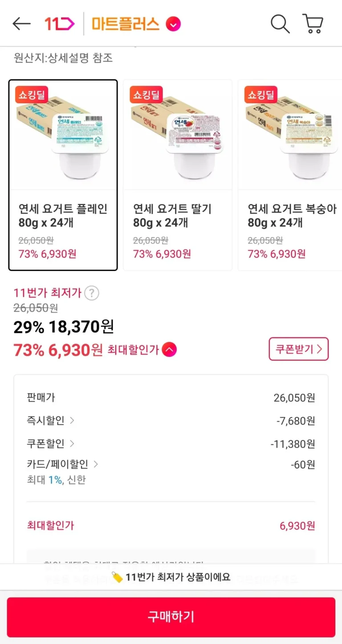
Task: Open the 마트플러스 store link
Action: tap(126, 24)
